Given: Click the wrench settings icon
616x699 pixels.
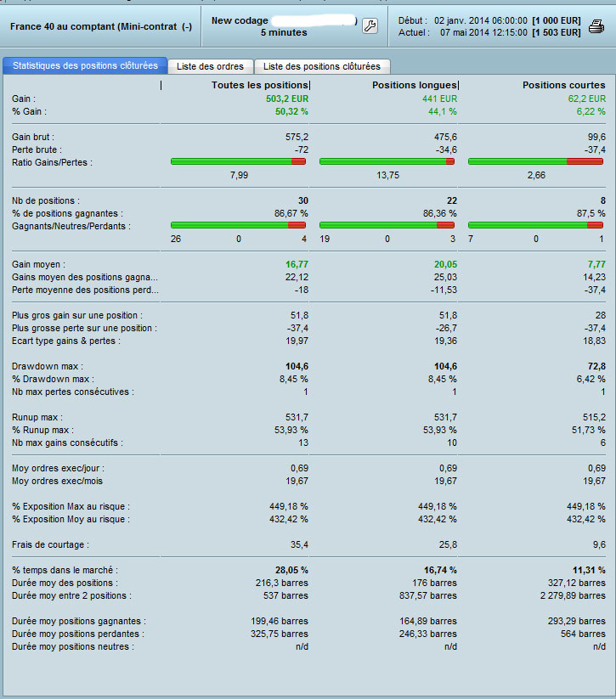Looking at the screenshot, I should [370, 26].
